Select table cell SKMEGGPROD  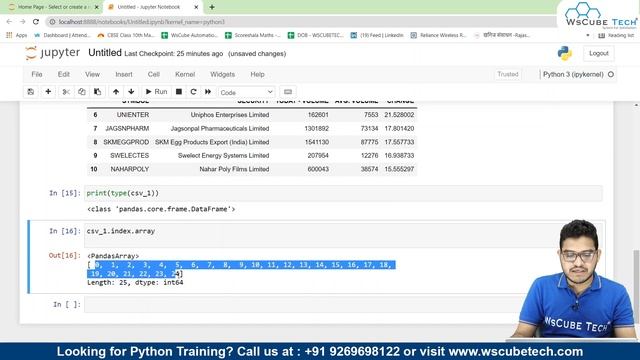pyautogui.click(x=126, y=142)
